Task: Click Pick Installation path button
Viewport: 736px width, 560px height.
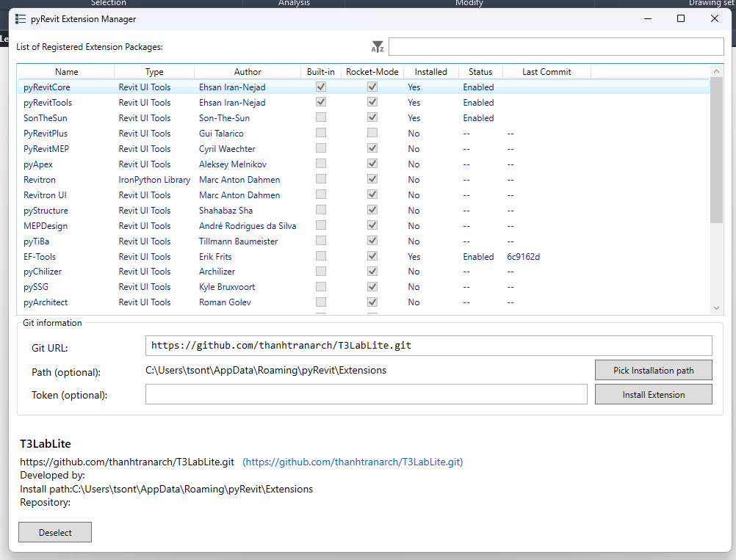Action: (x=654, y=370)
